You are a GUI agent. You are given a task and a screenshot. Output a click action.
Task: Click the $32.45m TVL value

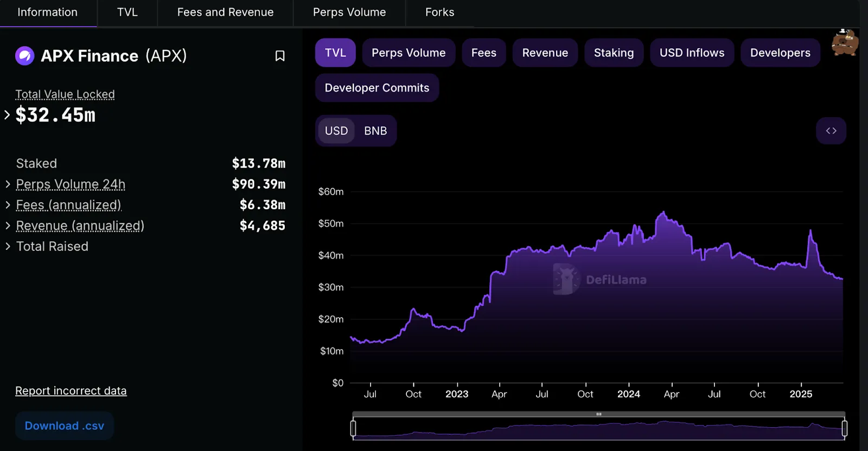tap(55, 115)
